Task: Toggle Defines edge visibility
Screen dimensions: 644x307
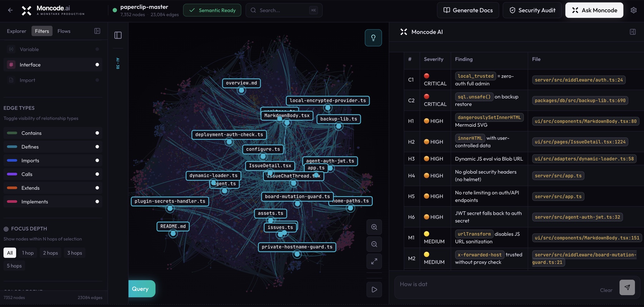Action: (x=97, y=147)
